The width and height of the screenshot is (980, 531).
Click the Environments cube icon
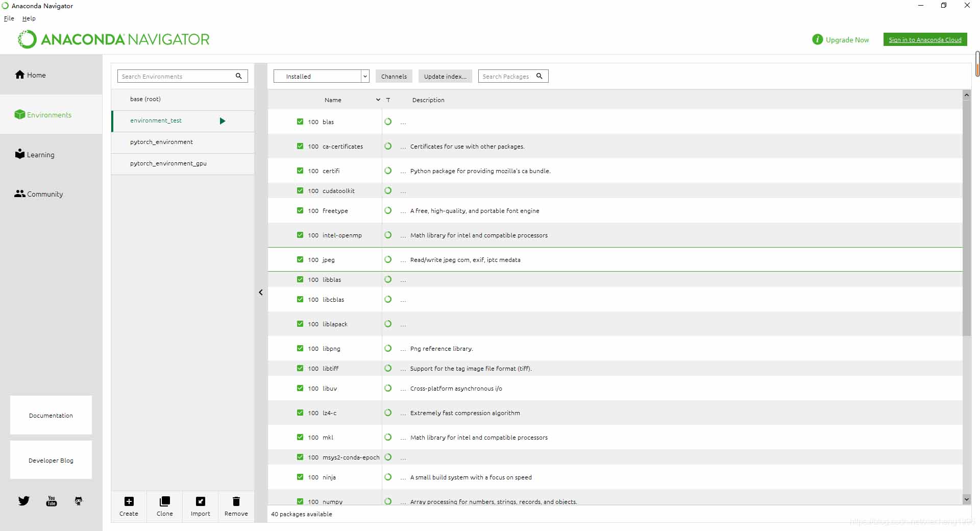[x=20, y=114]
